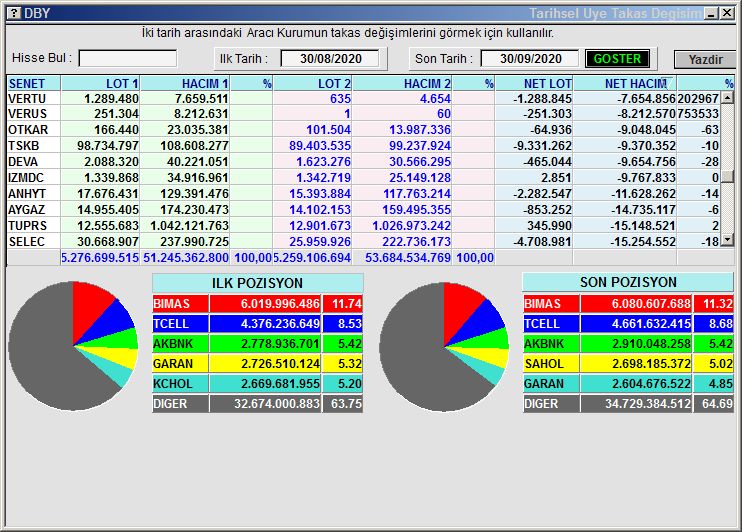Select the ANHYT row
Screen dimensions: 742x532
pyautogui.click(x=363, y=194)
